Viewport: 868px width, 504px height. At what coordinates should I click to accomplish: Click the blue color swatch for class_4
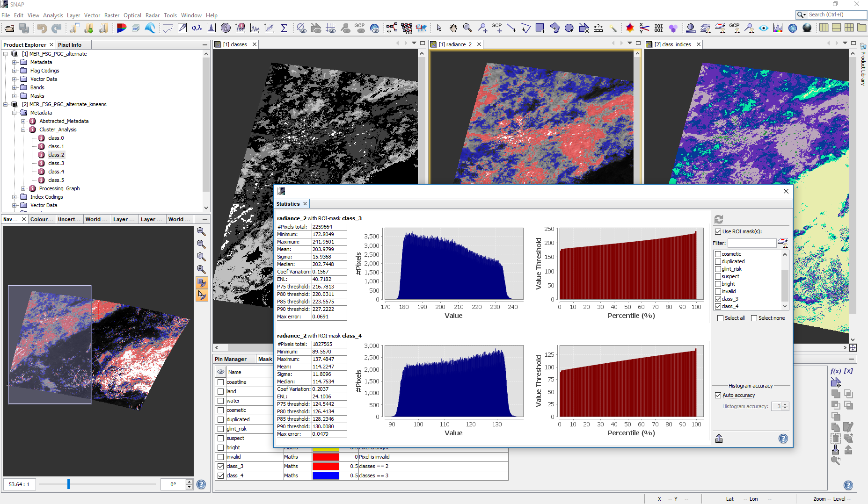click(326, 475)
